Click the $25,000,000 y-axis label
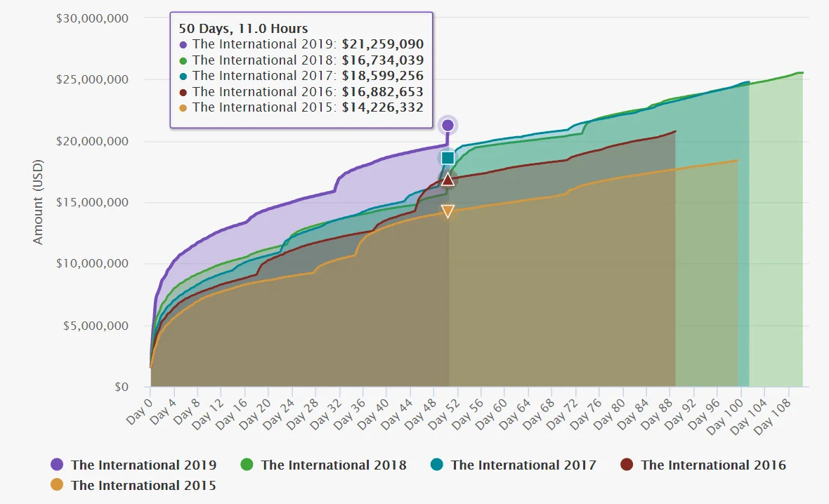The image size is (829, 504). click(x=93, y=79)
